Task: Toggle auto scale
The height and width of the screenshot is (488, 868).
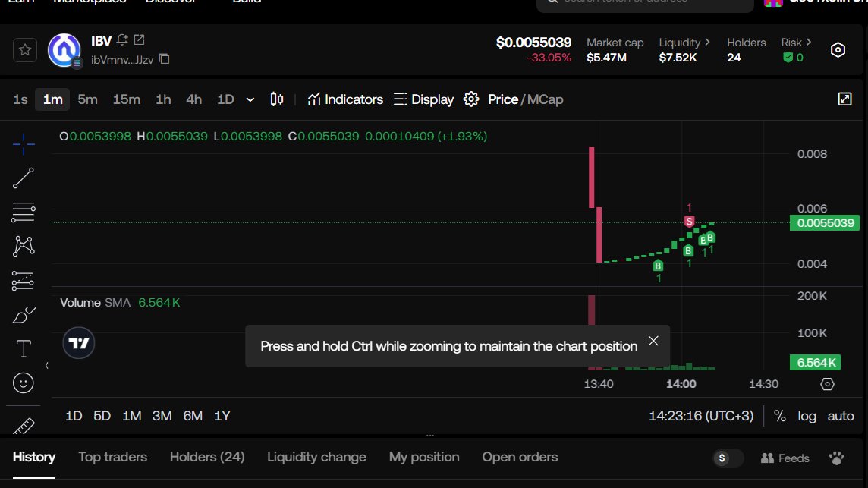Action: pos(841,416)
